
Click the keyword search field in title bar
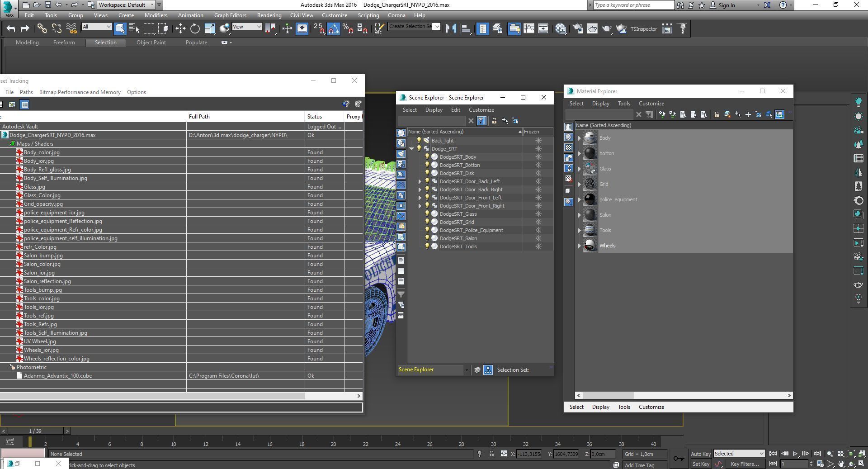point(633,5)
